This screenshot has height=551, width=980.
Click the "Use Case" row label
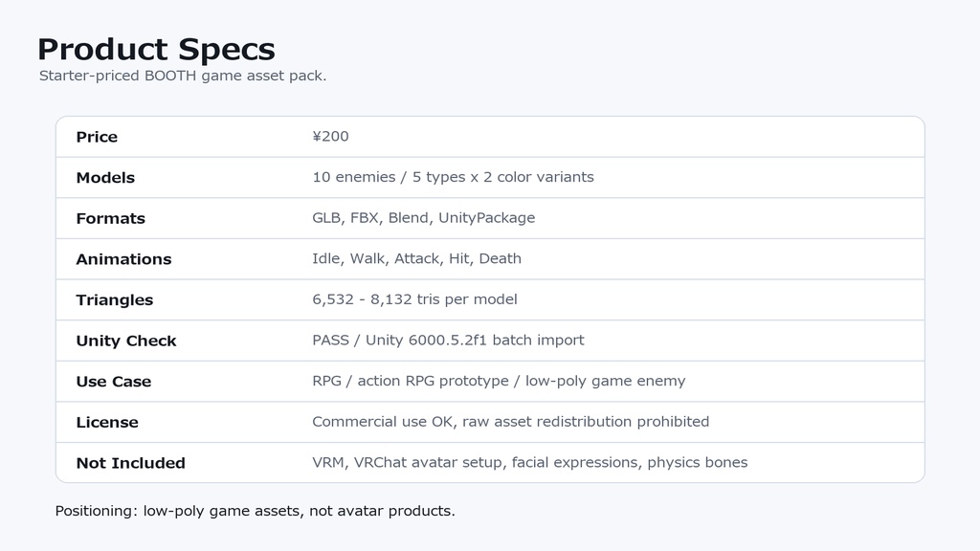click(x=114, y=382)
